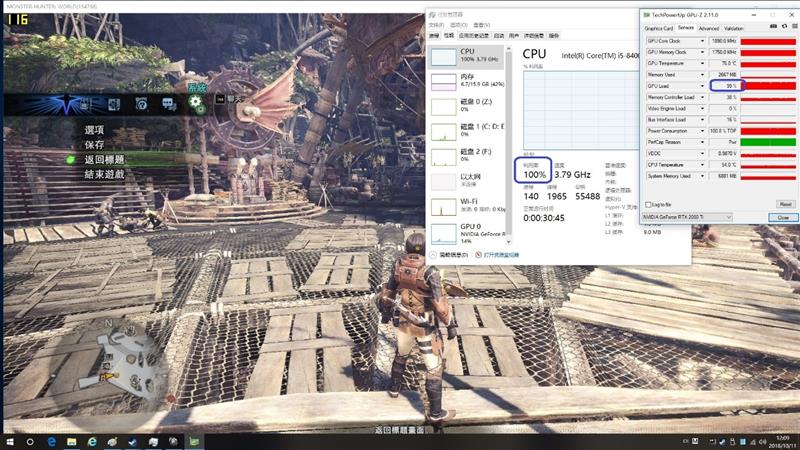Select 磁盘 0 (Z:) in Task Manager sidebar
This screenshot has height=450, width=800.
466,106
